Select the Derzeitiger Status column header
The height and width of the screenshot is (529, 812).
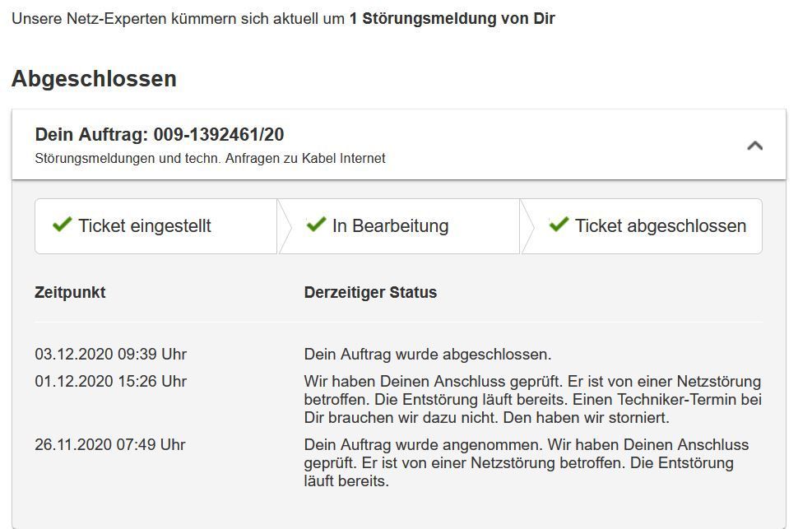(x=370, y=292)
